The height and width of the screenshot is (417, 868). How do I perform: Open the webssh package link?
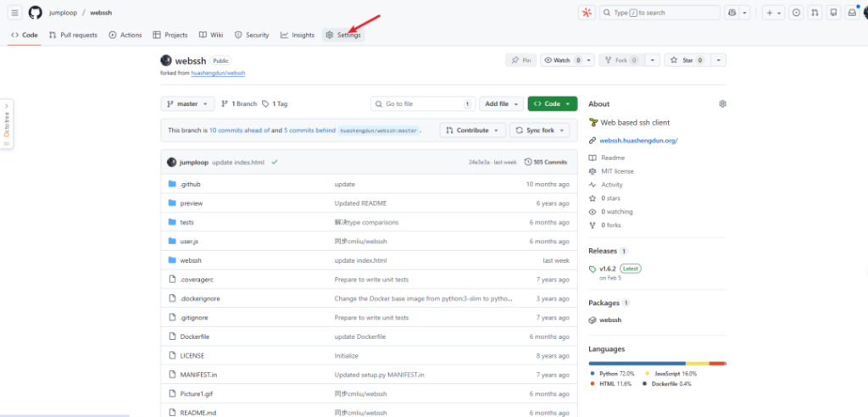tap(610, 320)
